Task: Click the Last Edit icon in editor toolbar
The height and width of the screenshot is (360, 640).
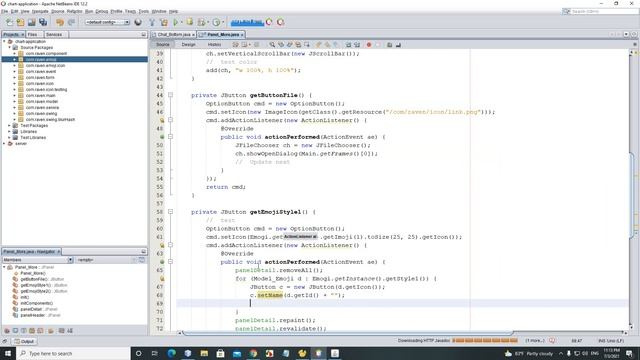Action: (236, 44)
